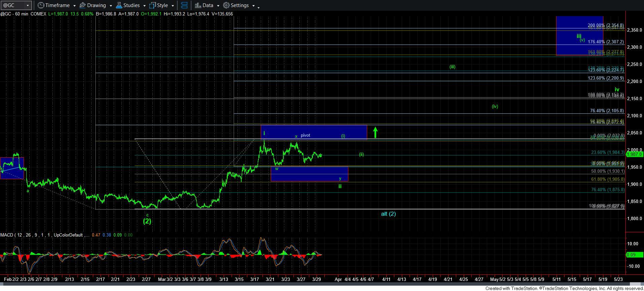The height and width of the screenshot is (291, 644).
Task: Open toolbar overflow options arrow
Action: (258, 7)
